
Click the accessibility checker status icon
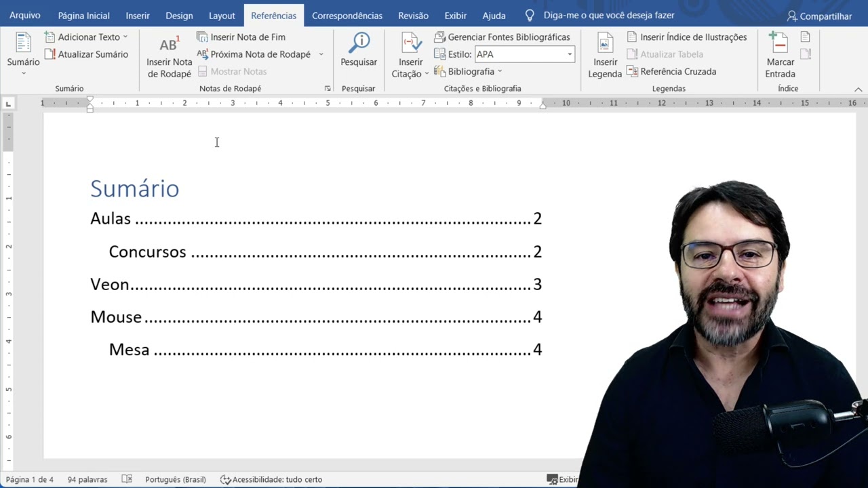coord(226,479)
